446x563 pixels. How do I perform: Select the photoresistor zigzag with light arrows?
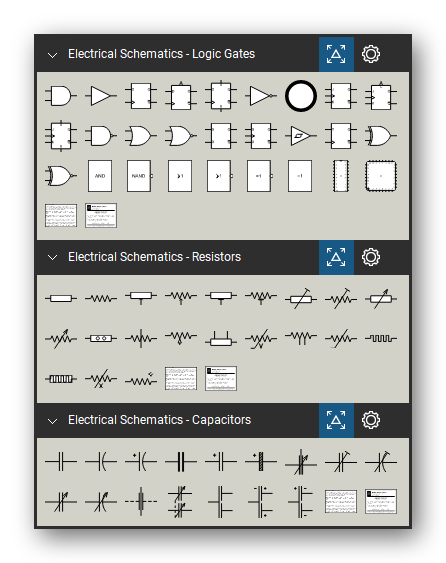(141, 379)
